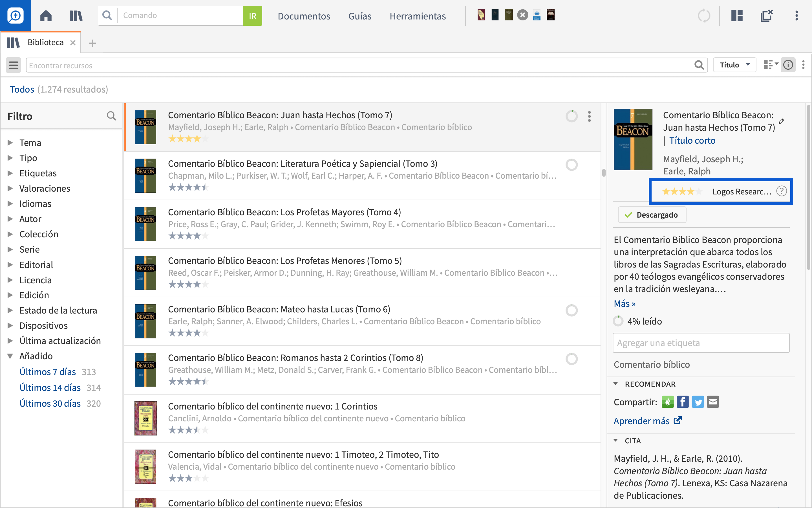812x508 pixels.
Task: Click the rating help question icon
Action: point(782,191)
